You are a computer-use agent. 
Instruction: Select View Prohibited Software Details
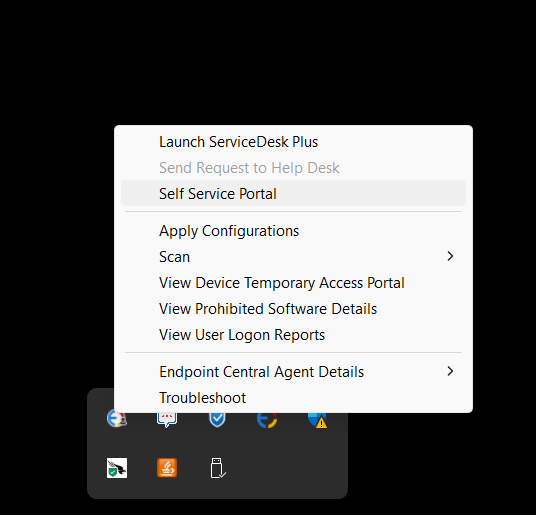coord(293,309)
